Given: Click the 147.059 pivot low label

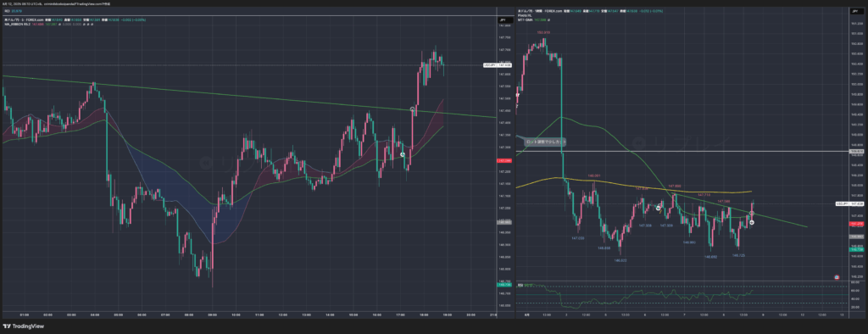Looking at the screenshot, I should 578,237.
